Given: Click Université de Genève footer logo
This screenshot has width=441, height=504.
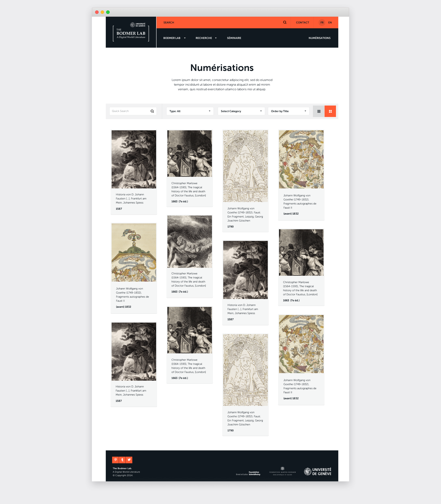Looking at the screenshot, I should [317, 472].
